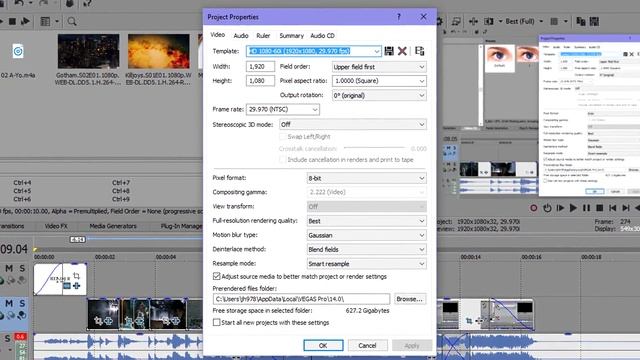Switch to the Summary tab

291,36
